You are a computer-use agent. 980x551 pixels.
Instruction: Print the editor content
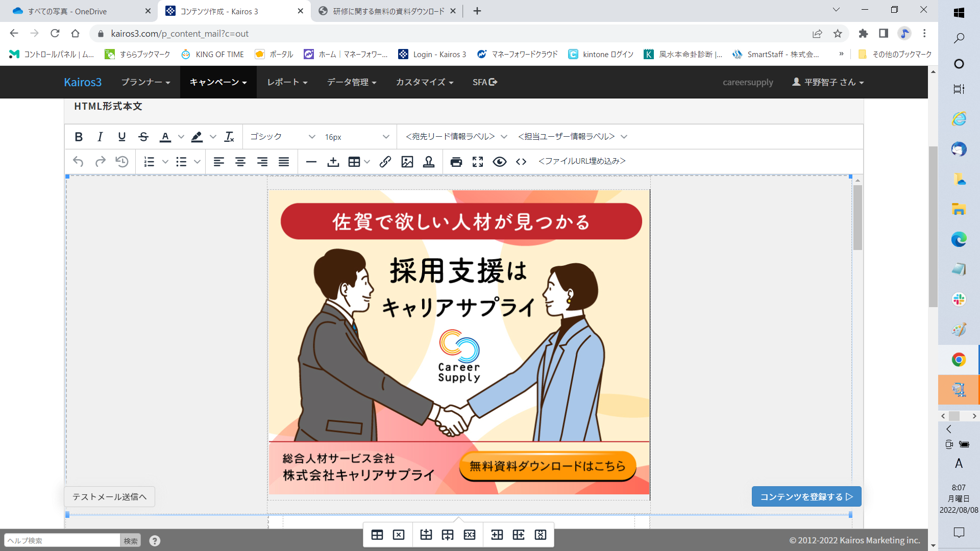point(456,162)
